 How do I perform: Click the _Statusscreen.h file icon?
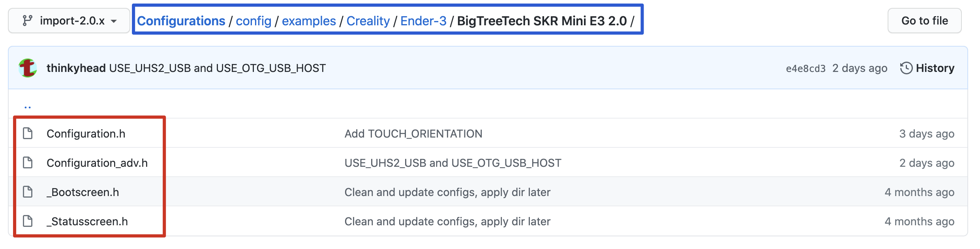coord(28,221)
